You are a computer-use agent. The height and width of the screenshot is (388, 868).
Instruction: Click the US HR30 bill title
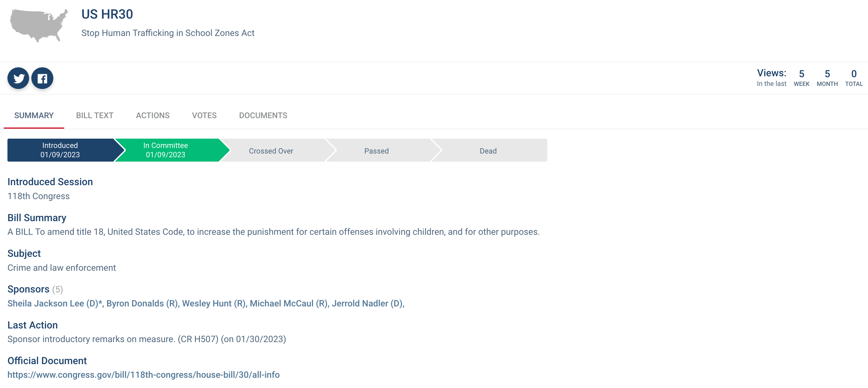pyautogui.click(x=107, y=14)
